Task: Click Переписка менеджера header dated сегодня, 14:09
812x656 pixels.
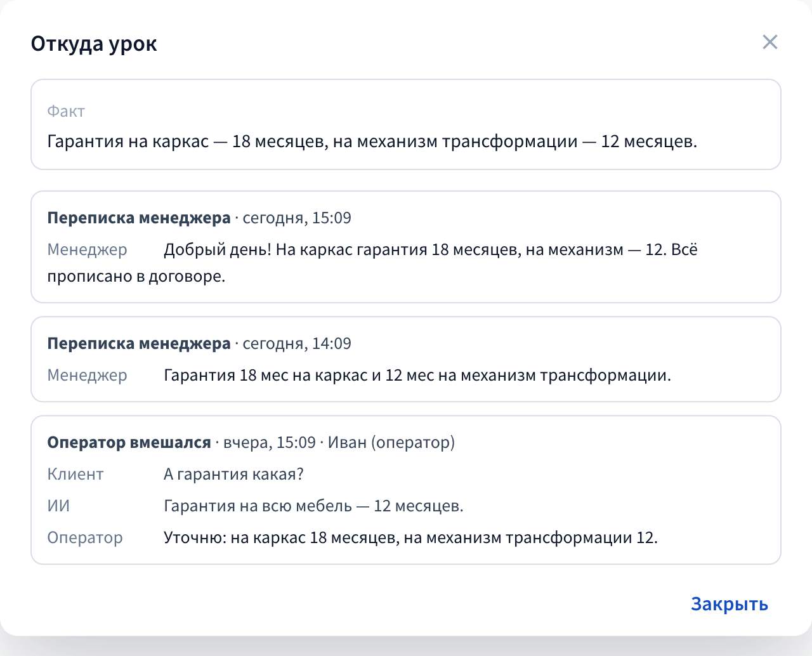Action: [x=199, y=344]
